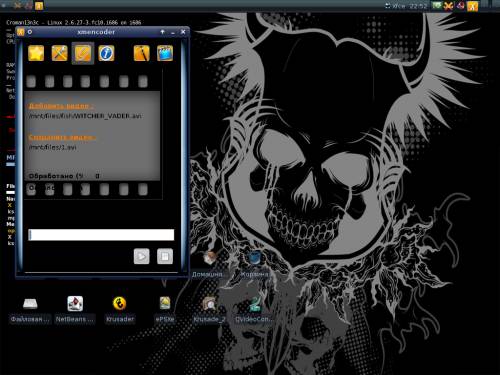Click the WITCHER_VADER.avi source path text
The image size is (500, 375).
pos(85,116)
